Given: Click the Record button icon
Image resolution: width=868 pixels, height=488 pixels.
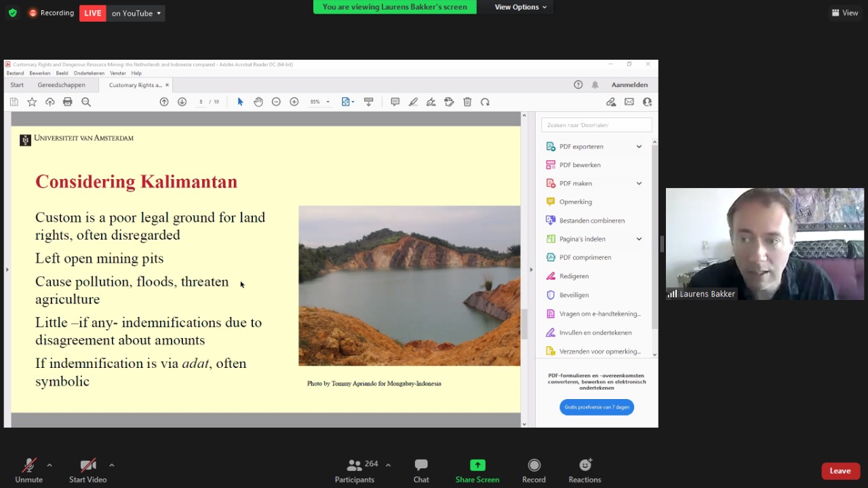Looking at the screenshot, I should click(x=534, y=466).
